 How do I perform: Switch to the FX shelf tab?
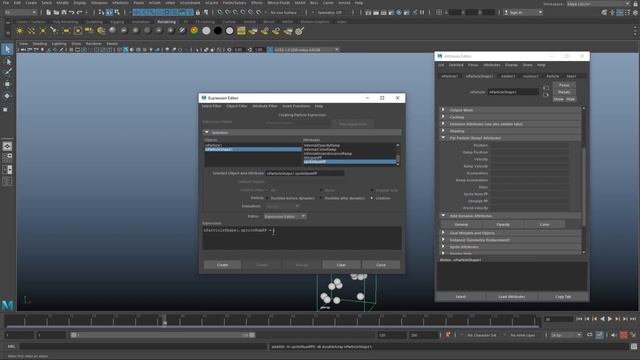[185, 22]
